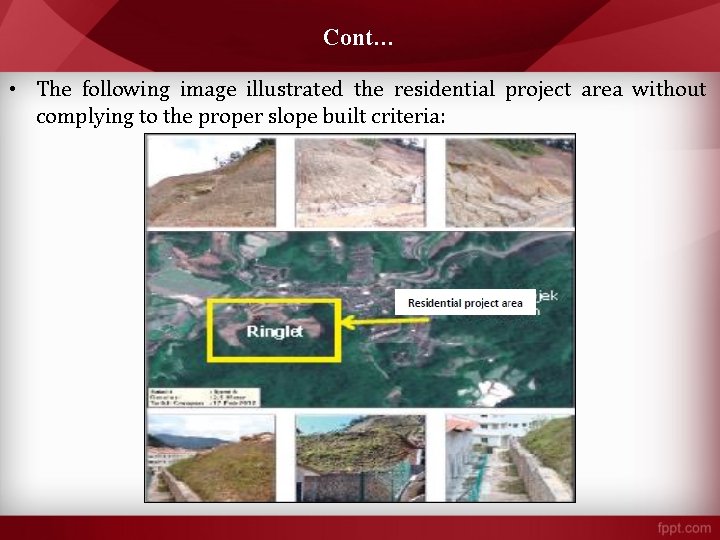
Task: Open the mossy slope behind fence photo
Action: coord(360,457)
